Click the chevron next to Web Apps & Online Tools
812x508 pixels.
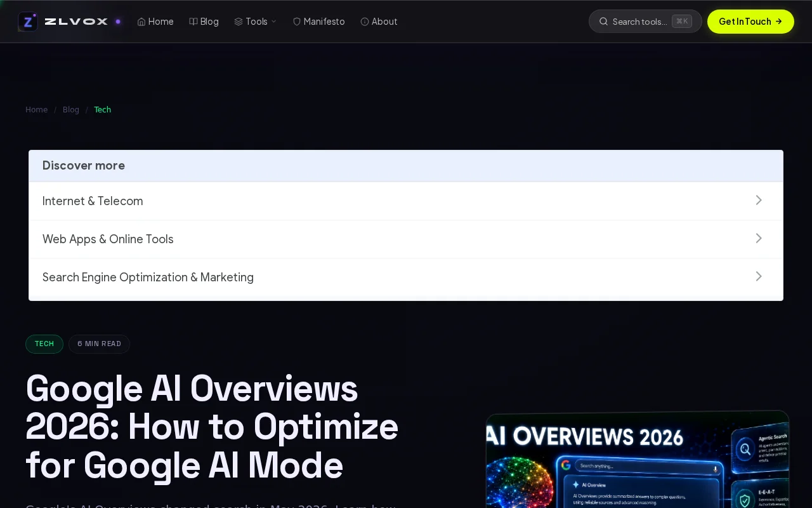tap(759, 238)
